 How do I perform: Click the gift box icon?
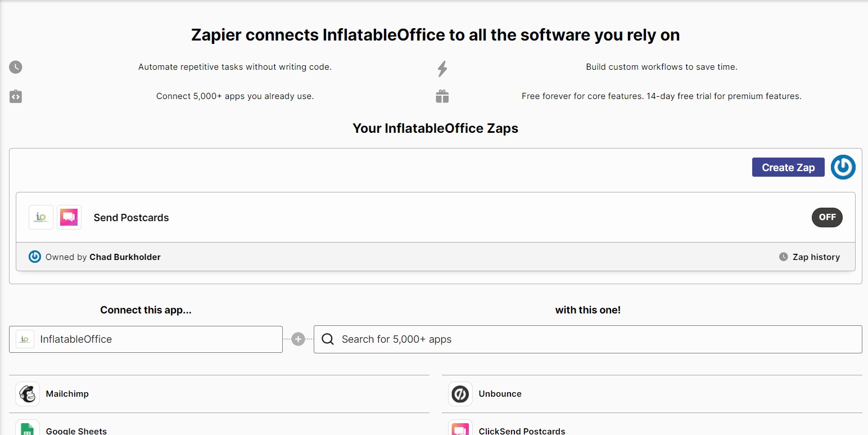tap(442, 96)
